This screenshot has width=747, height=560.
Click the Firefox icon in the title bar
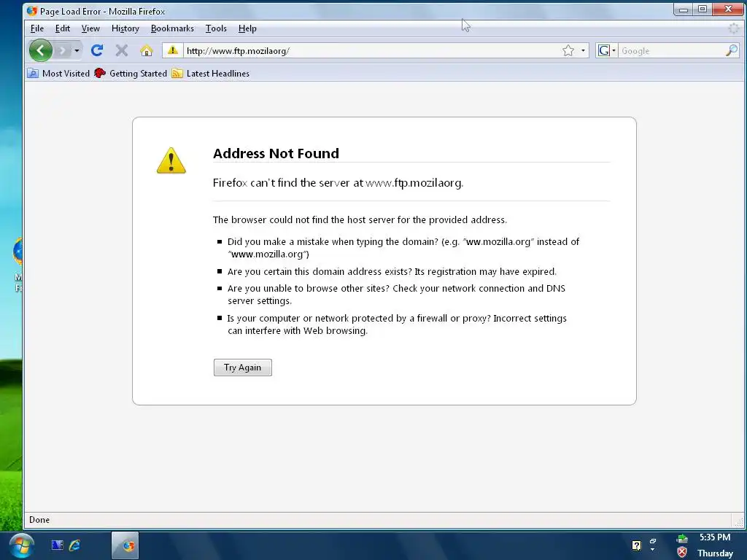point(32,11)
